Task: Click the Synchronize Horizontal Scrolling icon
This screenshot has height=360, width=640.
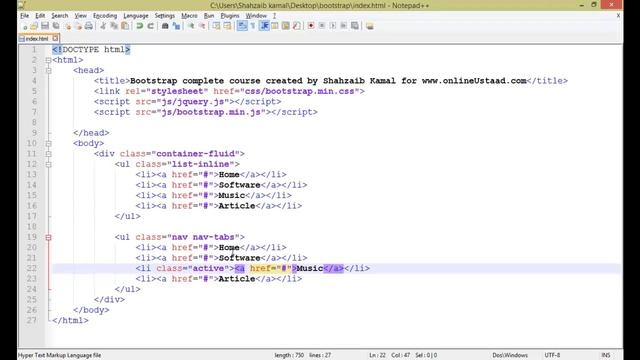Action: pos(227,26)
